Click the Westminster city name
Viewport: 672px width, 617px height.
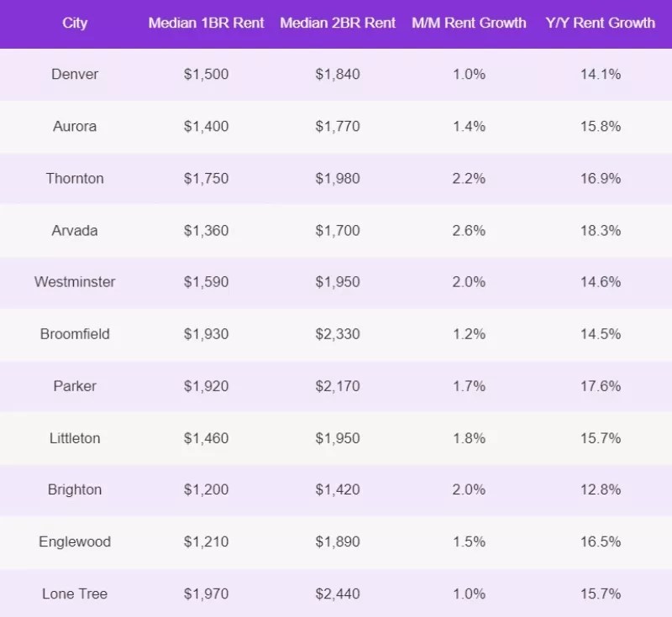(75, 282)
